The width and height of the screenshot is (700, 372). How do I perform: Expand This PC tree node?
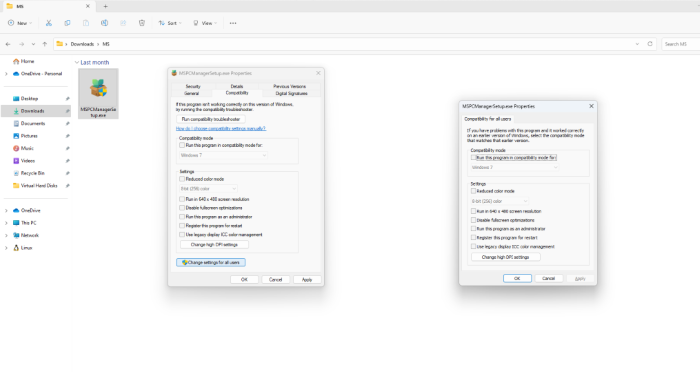point(6,223)
